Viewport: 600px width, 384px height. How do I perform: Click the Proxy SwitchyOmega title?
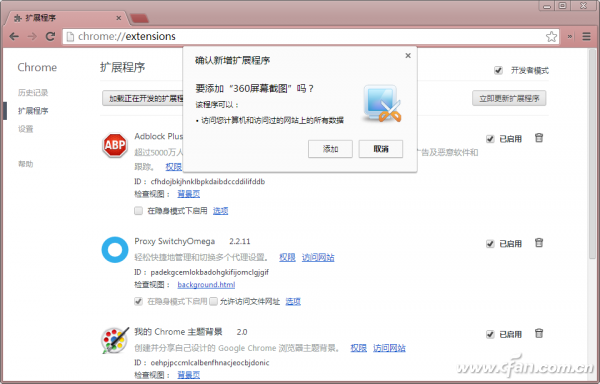pos(174,241)
